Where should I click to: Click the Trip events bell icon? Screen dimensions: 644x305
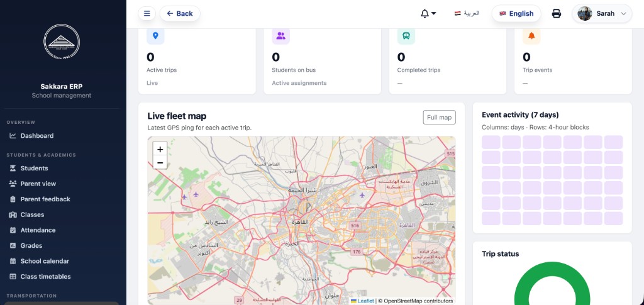click(531, 36)
